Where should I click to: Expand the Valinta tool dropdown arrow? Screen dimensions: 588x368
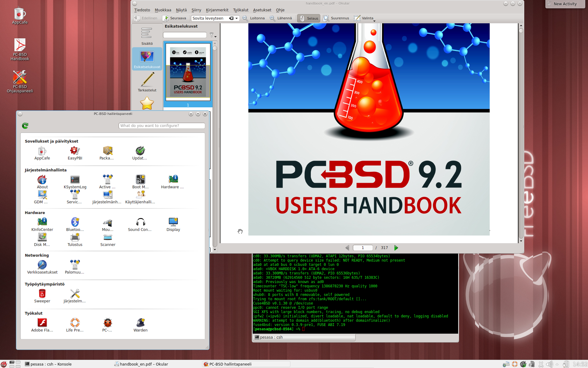[374, 21]
